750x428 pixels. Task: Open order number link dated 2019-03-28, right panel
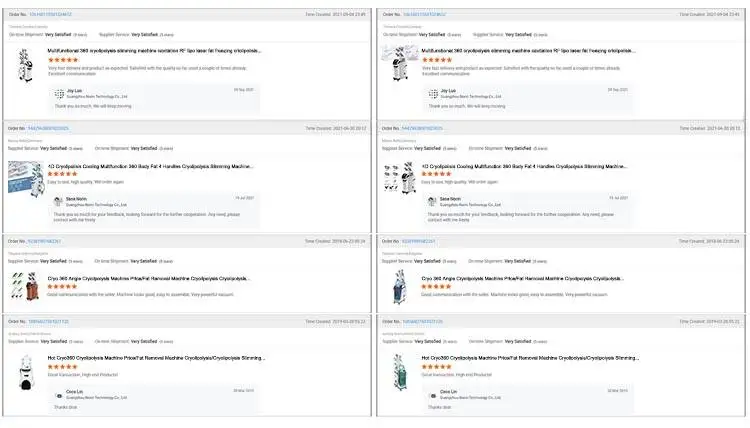424,322
